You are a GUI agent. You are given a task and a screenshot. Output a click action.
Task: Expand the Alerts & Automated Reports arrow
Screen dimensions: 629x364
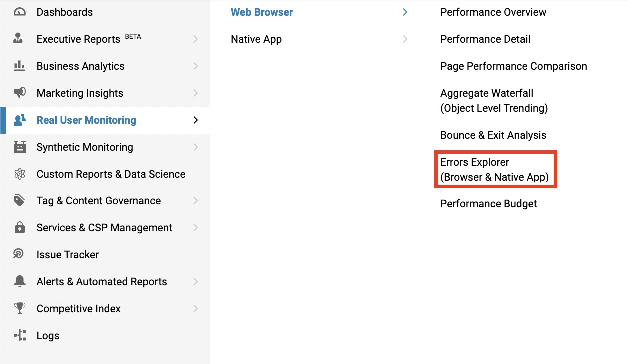tap(196, 282)
